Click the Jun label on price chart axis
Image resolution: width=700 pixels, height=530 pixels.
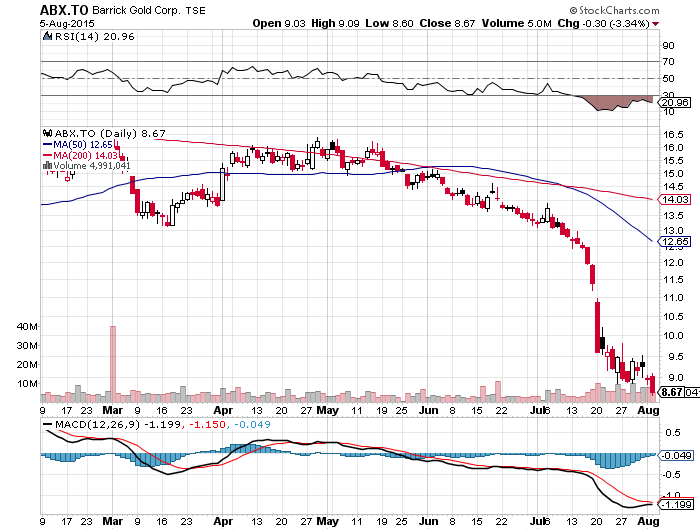pyautogui.click(x=429, y=410)
